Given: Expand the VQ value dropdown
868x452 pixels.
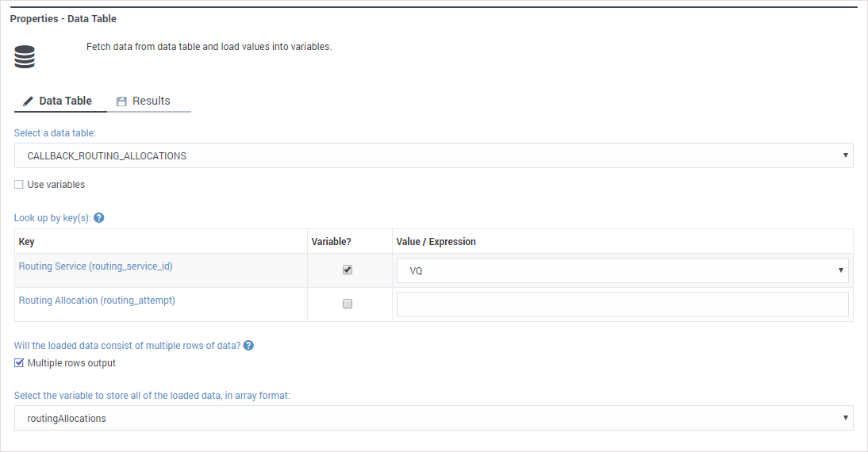Looking at the screenshot, I should tap(622, 270).
